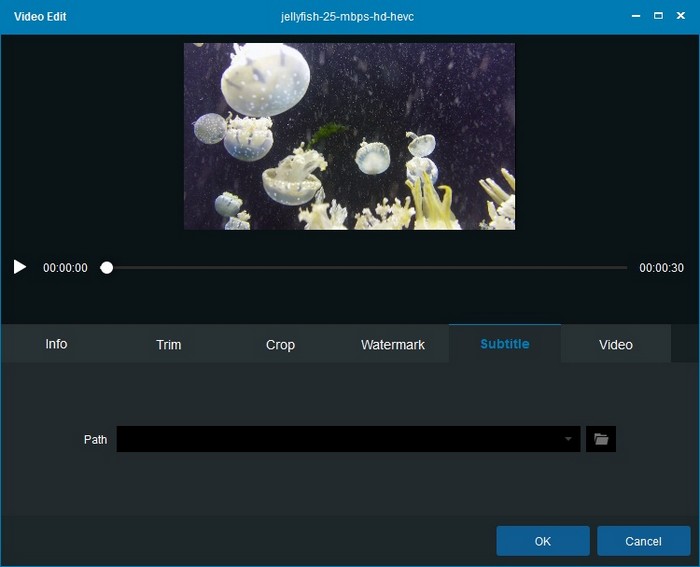Select the Crop tab
Viewport: 700px width, 567px height.
tap(280, 344)
